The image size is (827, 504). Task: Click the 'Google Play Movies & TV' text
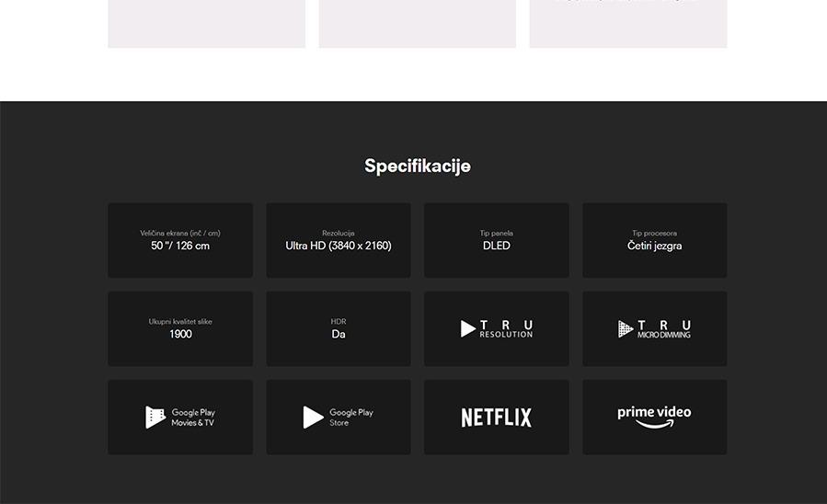193,418
